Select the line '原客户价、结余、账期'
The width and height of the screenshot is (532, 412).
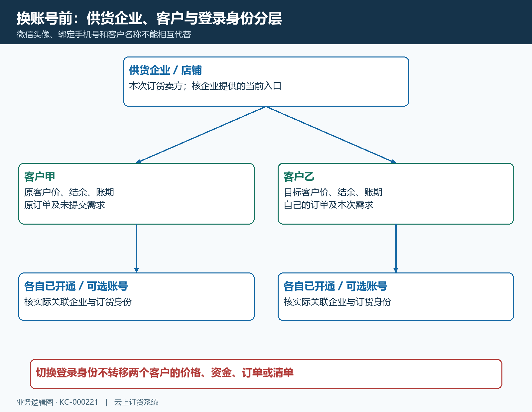(x=69, y=192)
